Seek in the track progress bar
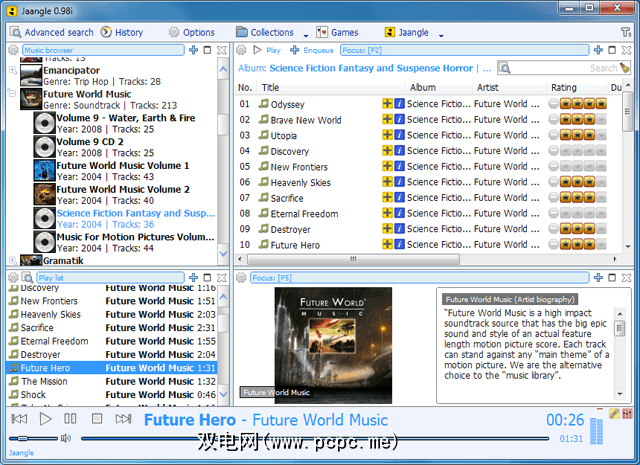Screen dimensions: 640x465 click(315, 438)
